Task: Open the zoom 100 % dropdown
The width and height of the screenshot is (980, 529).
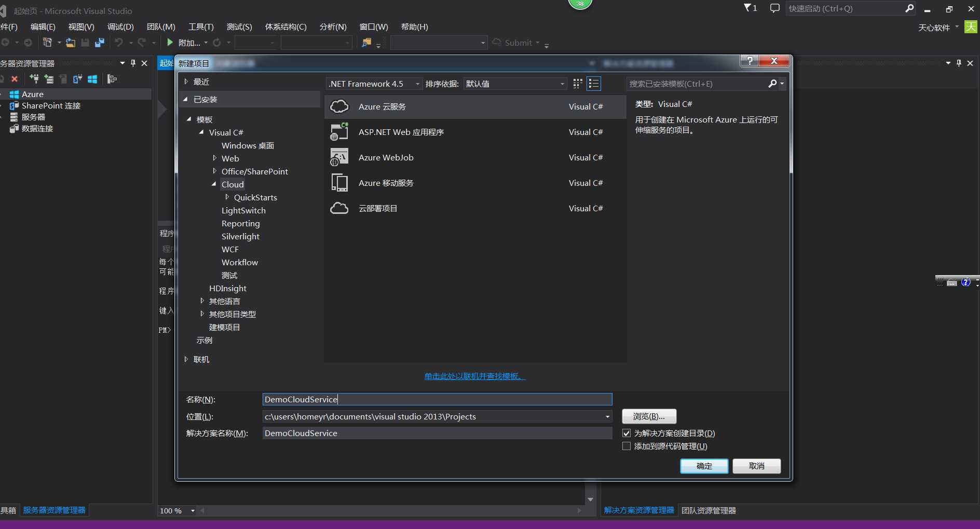Action: (x=193, y=511)
